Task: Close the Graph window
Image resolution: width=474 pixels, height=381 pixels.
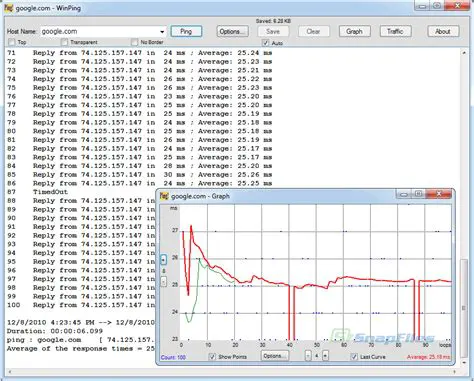Action: [x=439, y=194]
